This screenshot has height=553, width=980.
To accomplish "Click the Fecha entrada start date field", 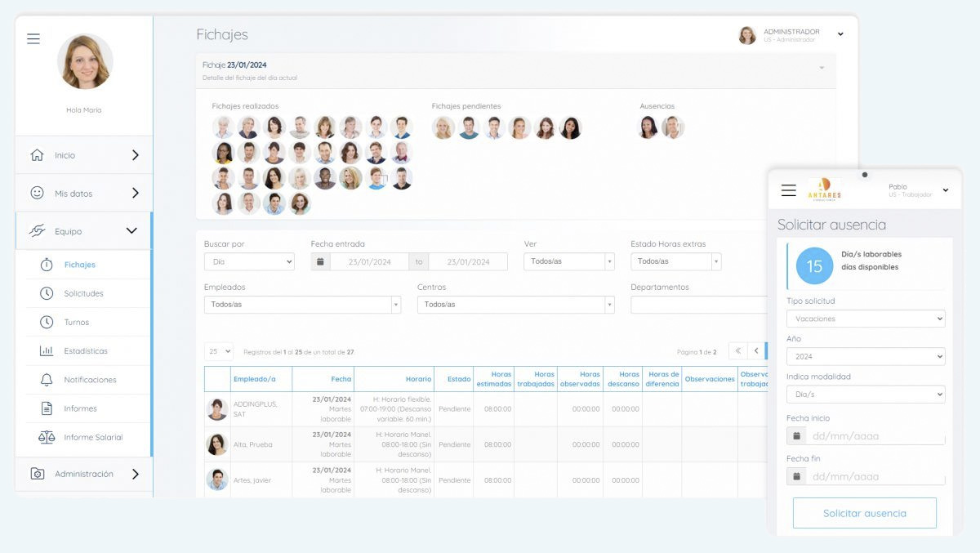I will click(370, 261).
